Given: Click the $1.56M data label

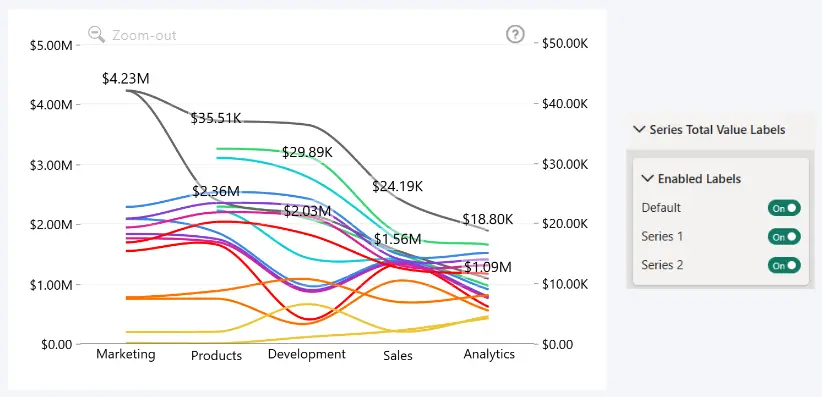Looking at the screenshot, I should pyautogui.click(x=398, y=239).
